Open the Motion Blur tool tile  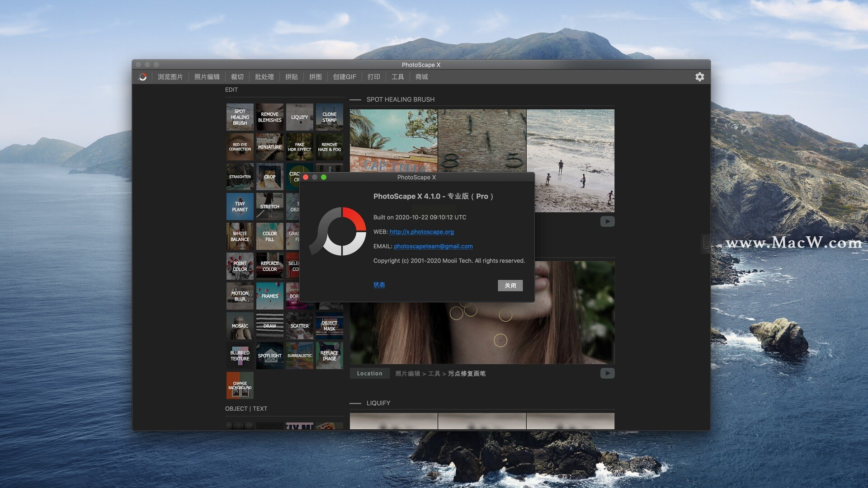coord(240,296)
